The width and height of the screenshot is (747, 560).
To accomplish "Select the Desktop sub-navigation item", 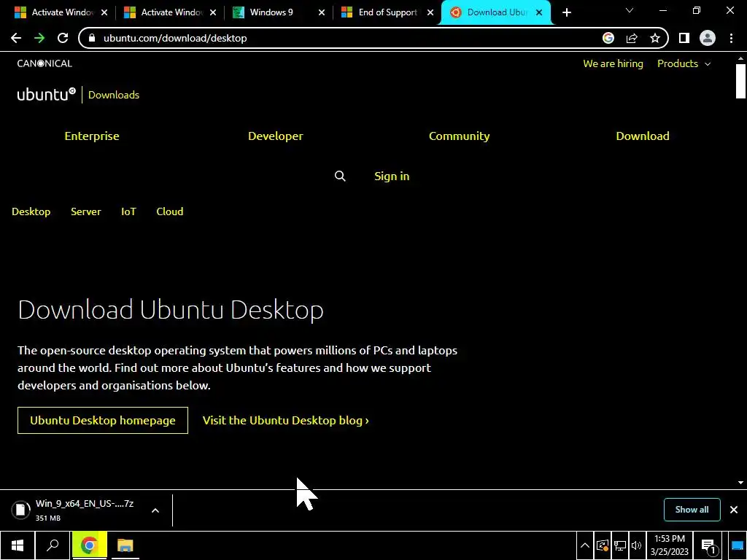I will (31, 211).
